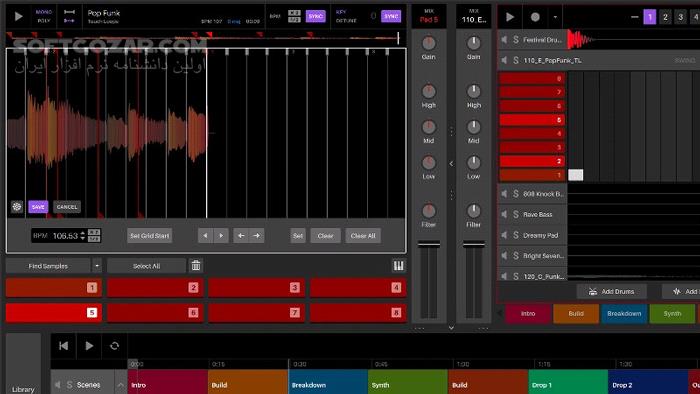The image size is (700, 394).
Task: Trigger sample pad 7
Action: [x=257, y=313]
